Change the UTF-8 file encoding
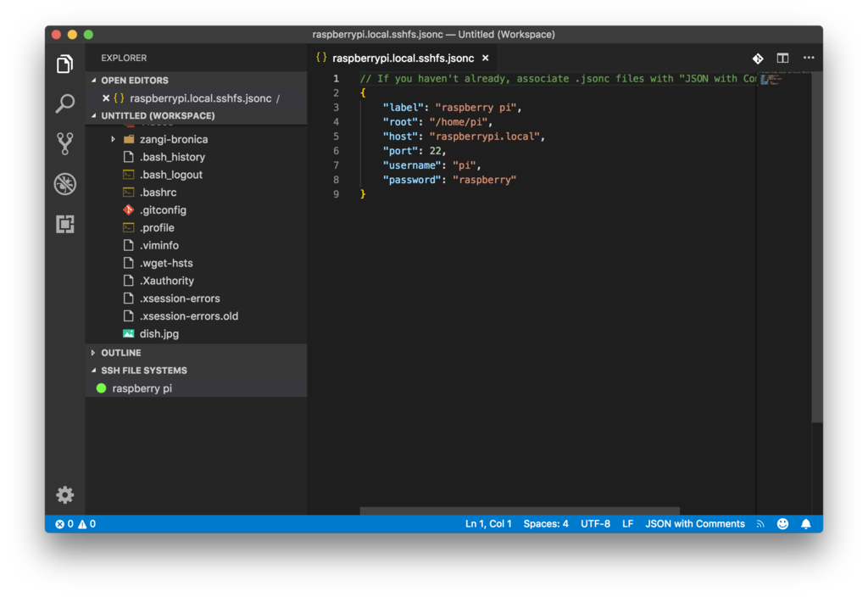The width and height of the screenshot is (868, 597). pos(595,524)
